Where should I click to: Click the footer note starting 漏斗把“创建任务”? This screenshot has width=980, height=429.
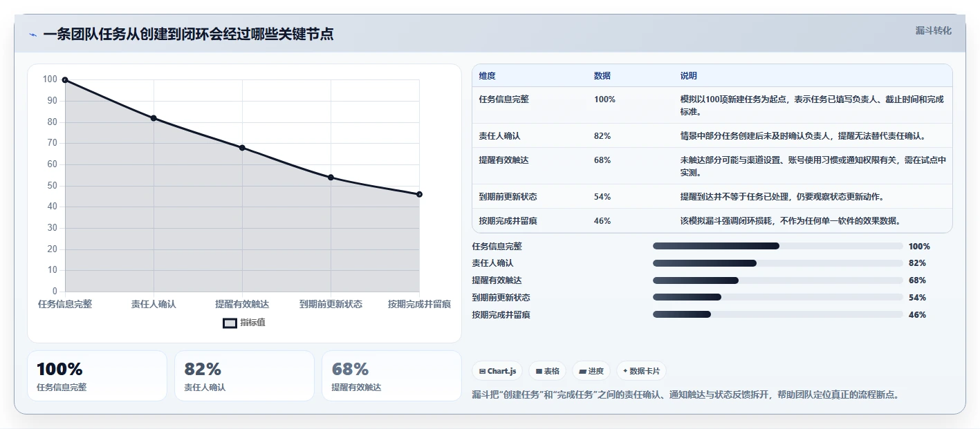[685, 395]
